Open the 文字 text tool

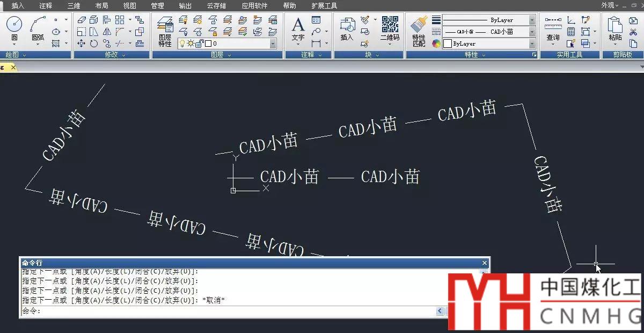click(298, 28)
